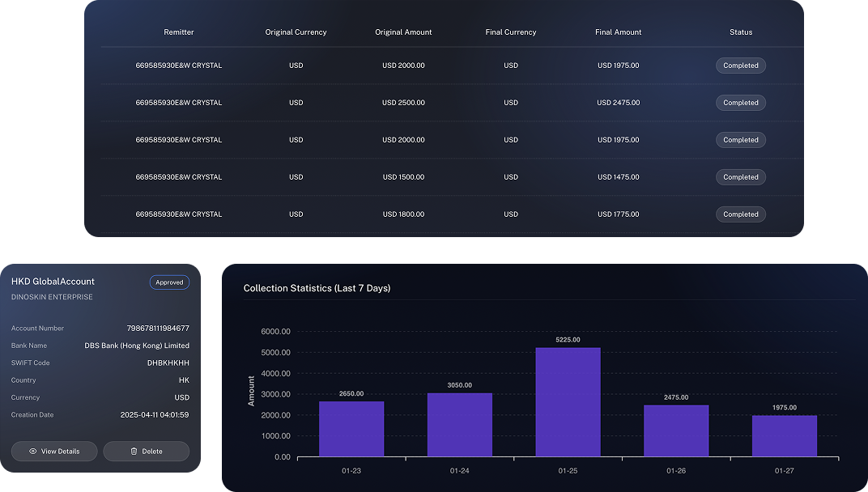
Task: Open the HKD GlobalAccount card title
Action: point(53,282)
